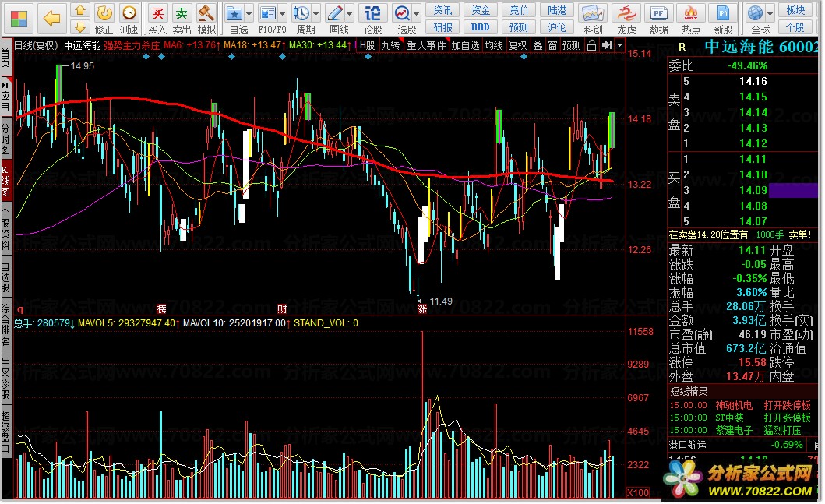This screenshot has height=504, width=825.
Task: Toggle the 叠 overlay button
Action: (x=538, y=46)
